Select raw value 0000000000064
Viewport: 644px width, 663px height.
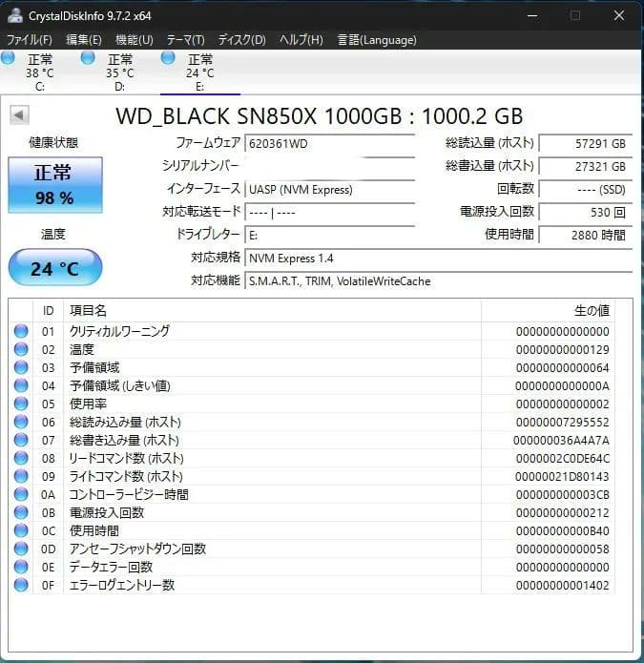(x=562, y=368)
